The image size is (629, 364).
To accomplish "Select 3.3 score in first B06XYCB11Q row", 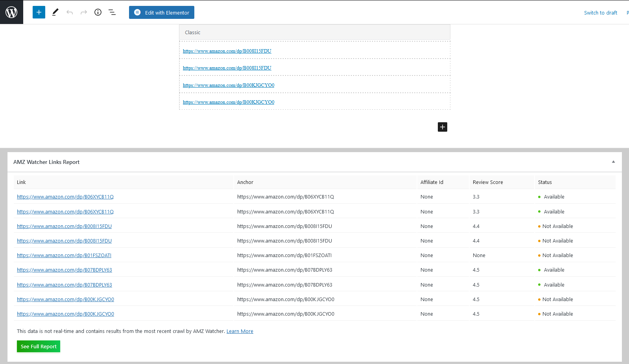I will pos(476,197).
